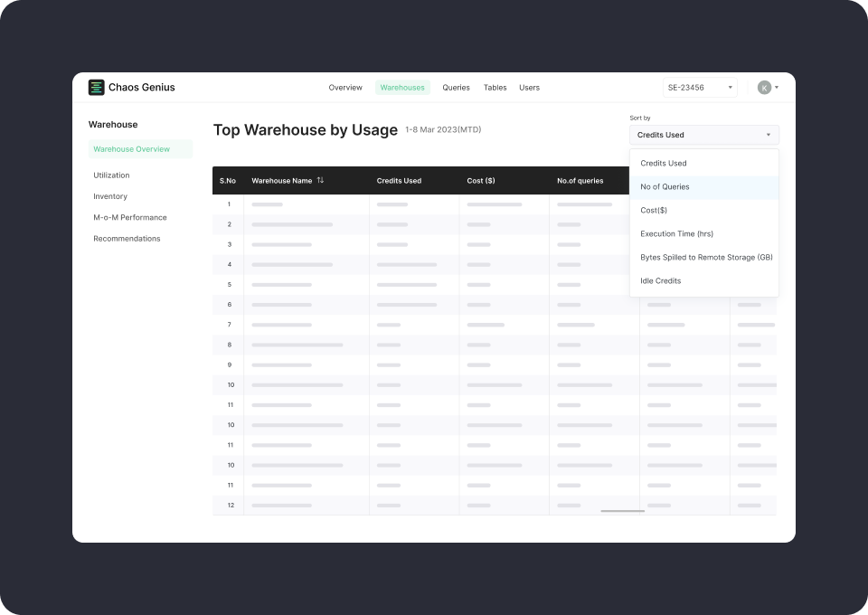Click the horizontal scrollbar under the table
This screenshot has width=868, height=615.
(x=620, y=511)
